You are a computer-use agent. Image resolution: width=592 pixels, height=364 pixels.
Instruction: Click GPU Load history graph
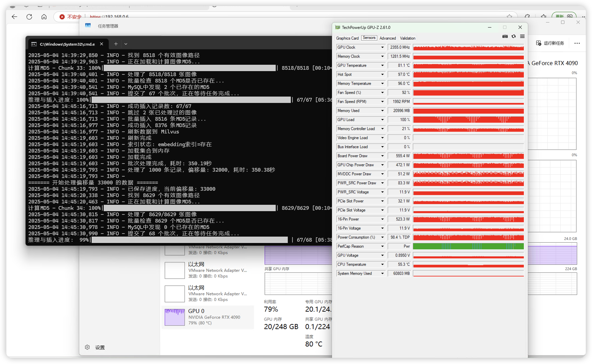(x=468, y=120)
